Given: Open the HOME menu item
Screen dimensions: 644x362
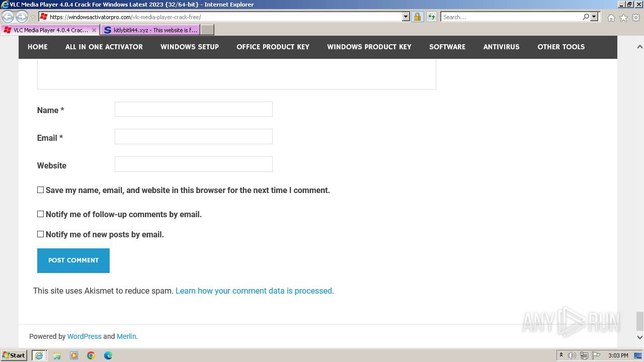Looking at the screenshot, I should (38, 47).
